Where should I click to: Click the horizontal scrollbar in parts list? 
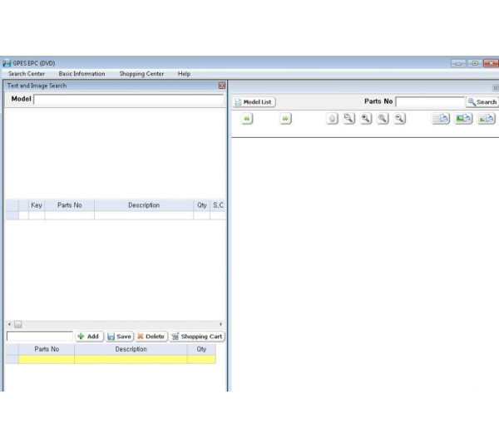coord(115,324)
